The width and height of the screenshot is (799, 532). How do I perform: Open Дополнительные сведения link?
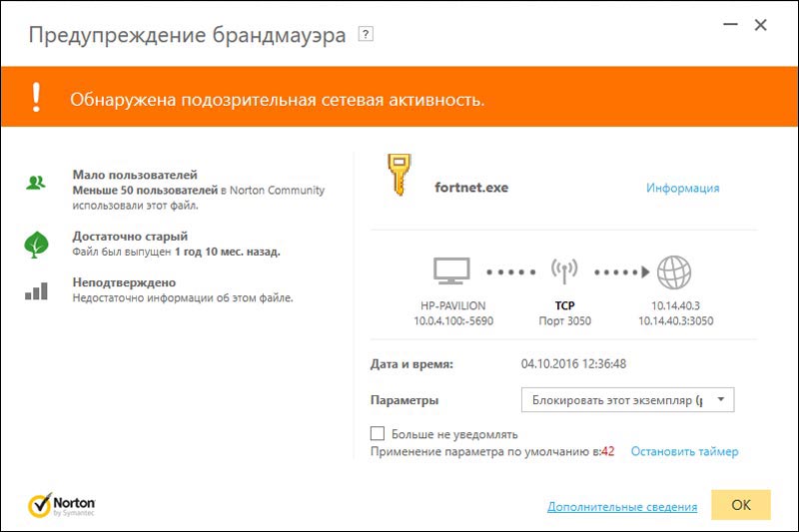point(621,507)
